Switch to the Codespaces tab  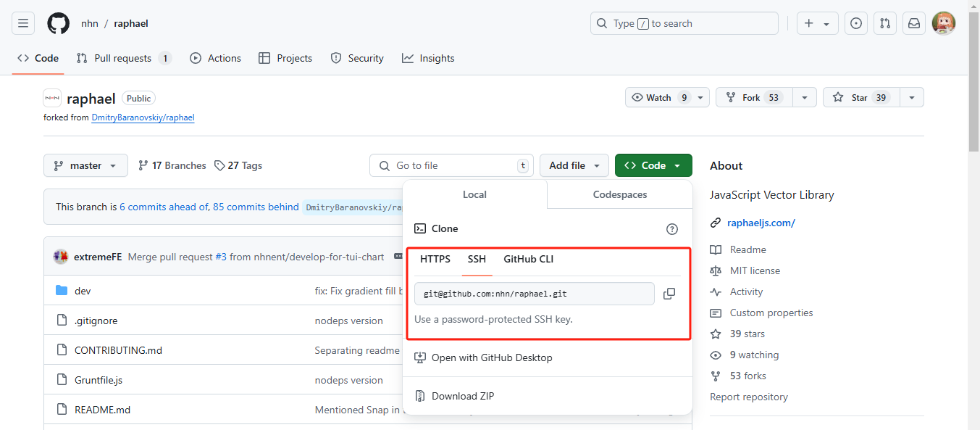tap(620, 194)
